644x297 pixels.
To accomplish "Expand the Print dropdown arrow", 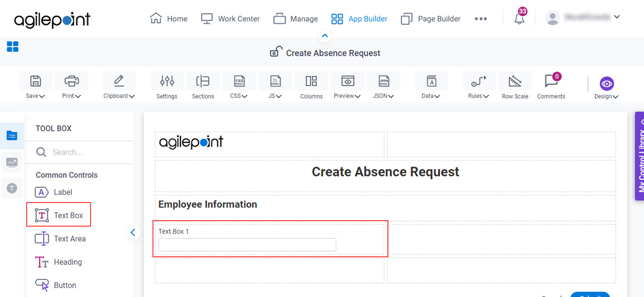I will coord(78,96).
